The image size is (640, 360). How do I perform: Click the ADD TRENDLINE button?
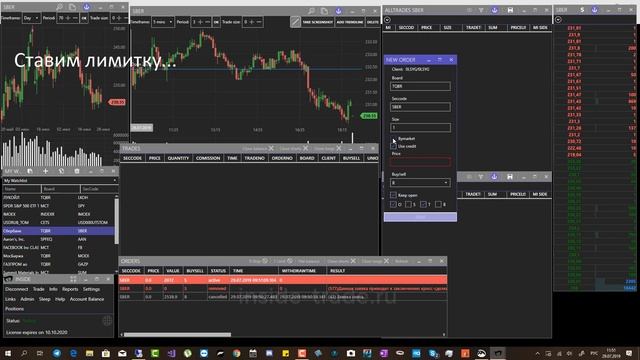click(350, 22)
